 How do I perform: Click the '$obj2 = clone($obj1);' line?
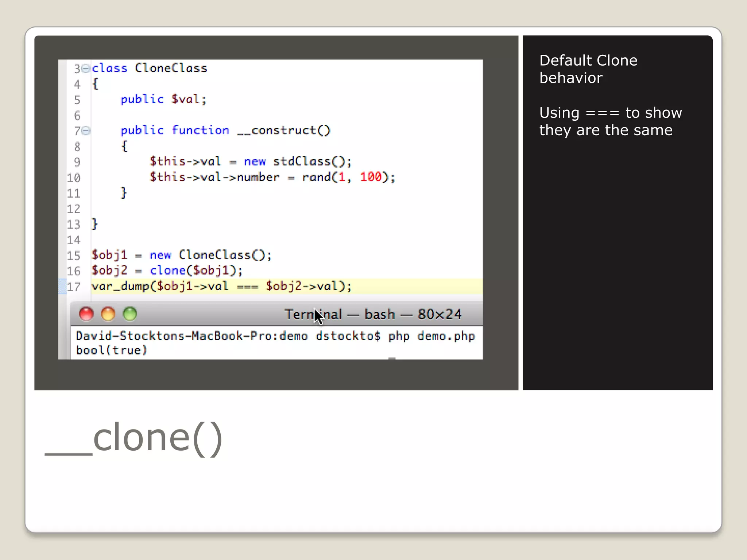[x=167, y=271]
